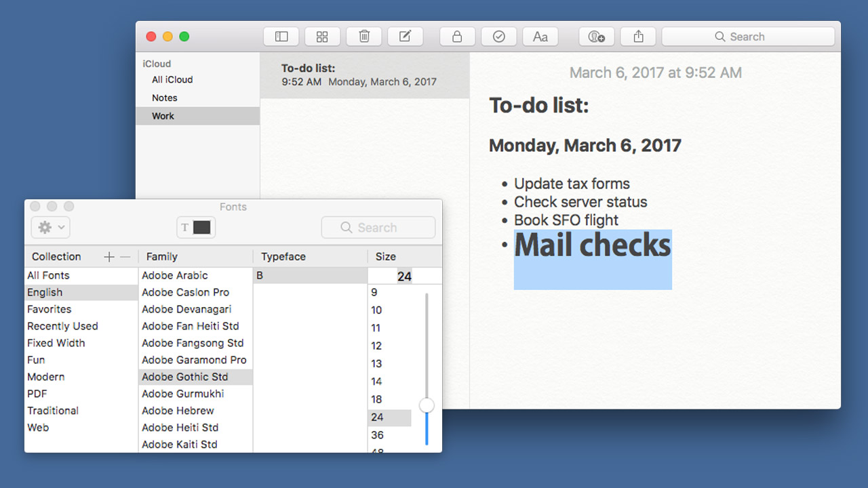This screenshot has height=488, width=868.
Task: Click the Aa text formatting icon
Action: point(540,36)
